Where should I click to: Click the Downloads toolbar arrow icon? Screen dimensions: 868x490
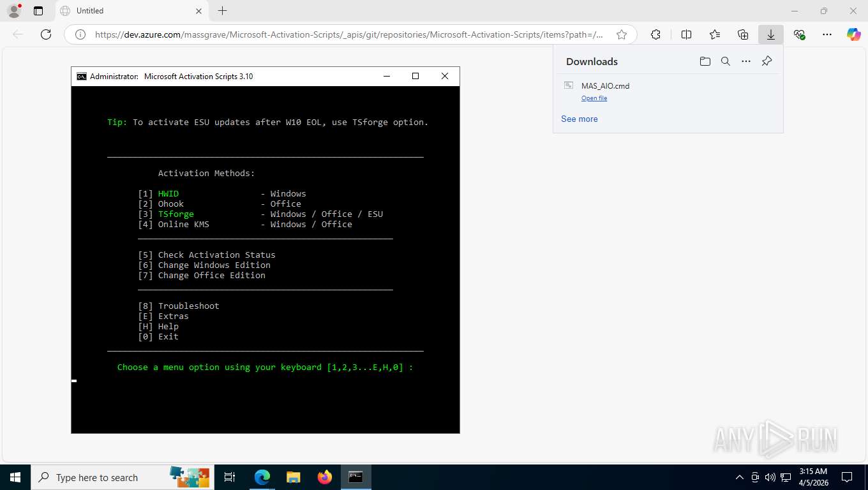771,35
